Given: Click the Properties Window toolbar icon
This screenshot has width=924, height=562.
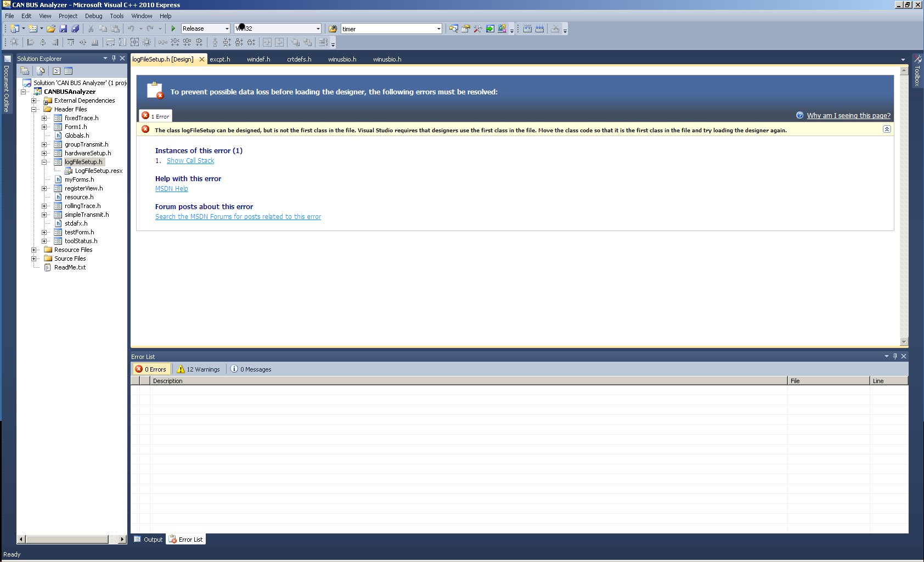Looking at the screenshot, I should [465, 29].
